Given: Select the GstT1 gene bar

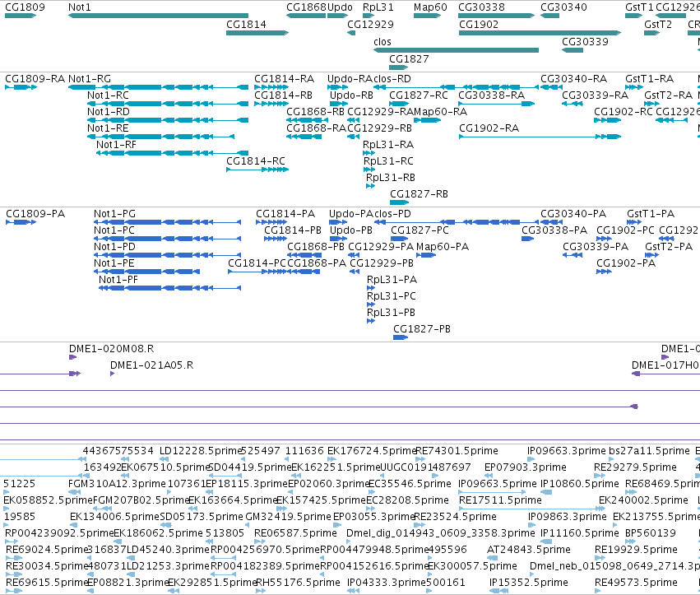Looking at the screenshot, I should 634,16.
